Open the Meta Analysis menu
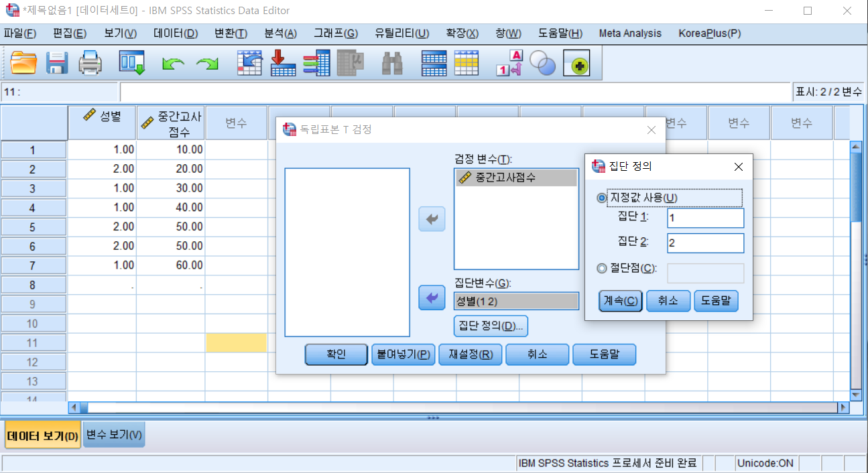This screenshot has width=868, height=473. pos(630,33)
